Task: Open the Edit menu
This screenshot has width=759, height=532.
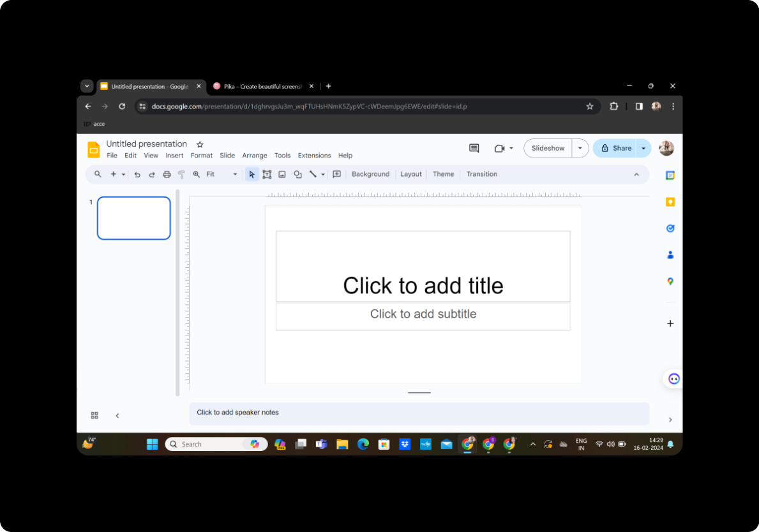Action: (x=130, y=155)
